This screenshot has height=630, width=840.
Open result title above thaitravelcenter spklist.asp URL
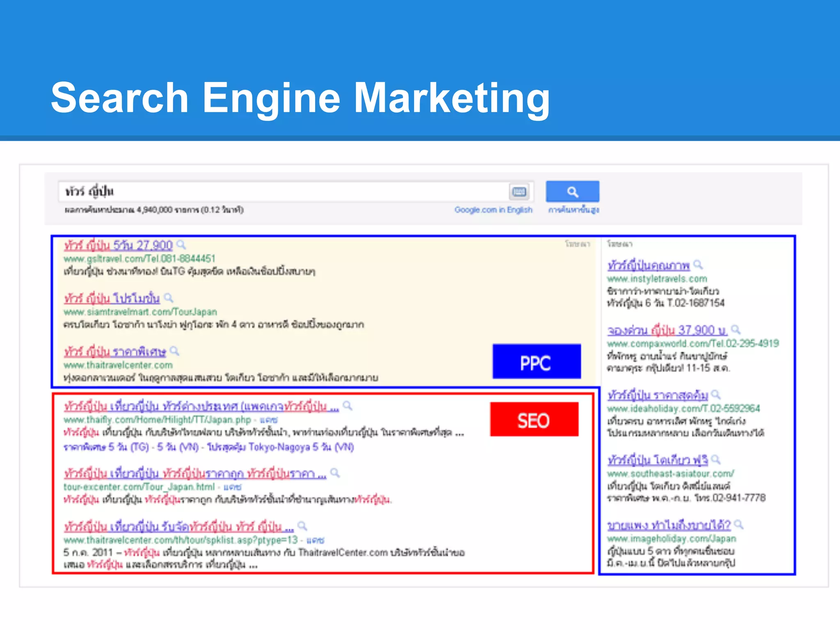click(178, 527)
